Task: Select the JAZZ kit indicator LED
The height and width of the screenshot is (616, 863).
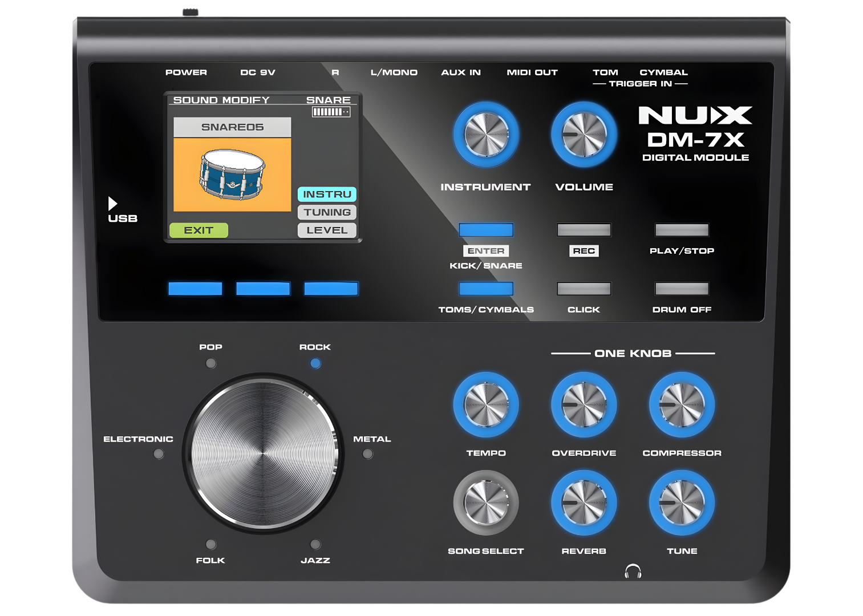Action: click(315, 544)
